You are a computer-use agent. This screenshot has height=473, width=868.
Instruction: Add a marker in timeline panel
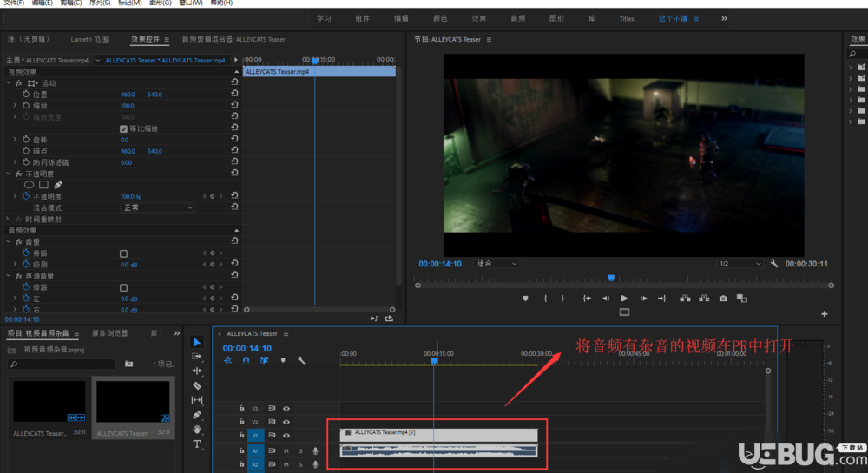point(283,360)
